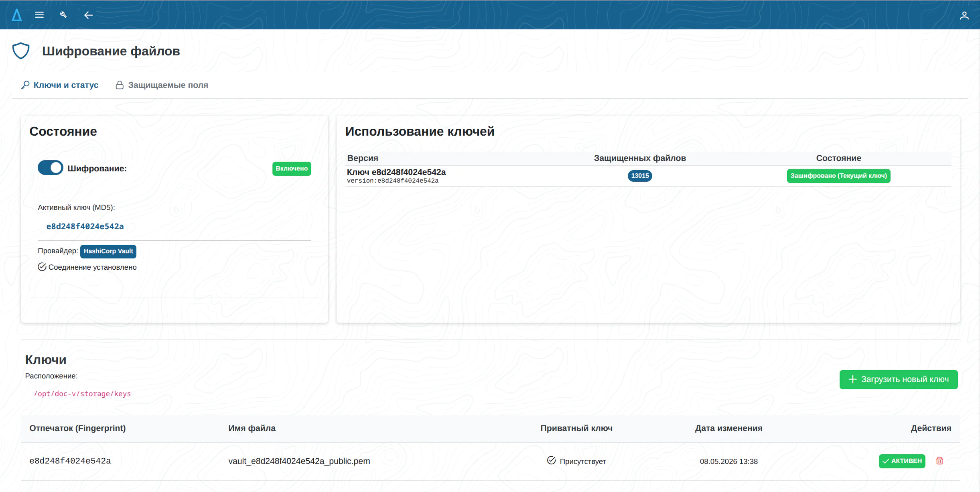Open the user profile icon
The height and width of the screenshot is (492, 980).
point(964,15)
